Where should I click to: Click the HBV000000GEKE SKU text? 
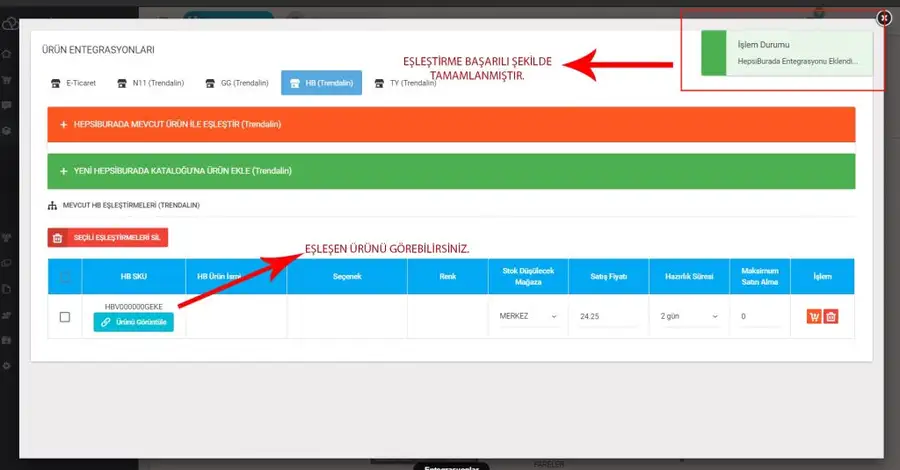134,307
